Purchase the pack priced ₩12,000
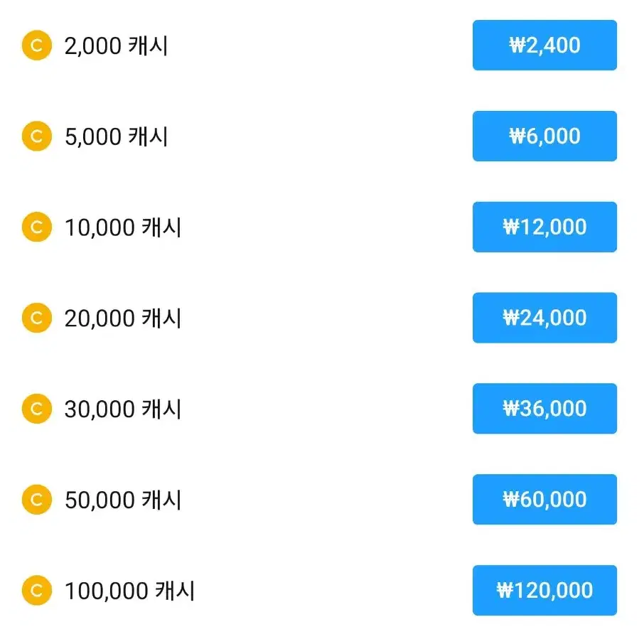The image size is (644, 644). (x=544, y=227)
